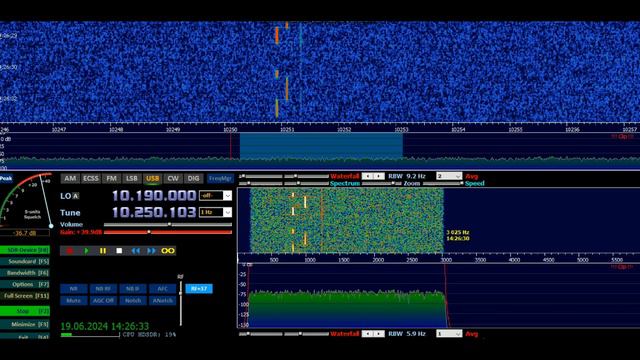Toggle the LO A selector
The image size is (640, 360).
(x=76, y=196)
